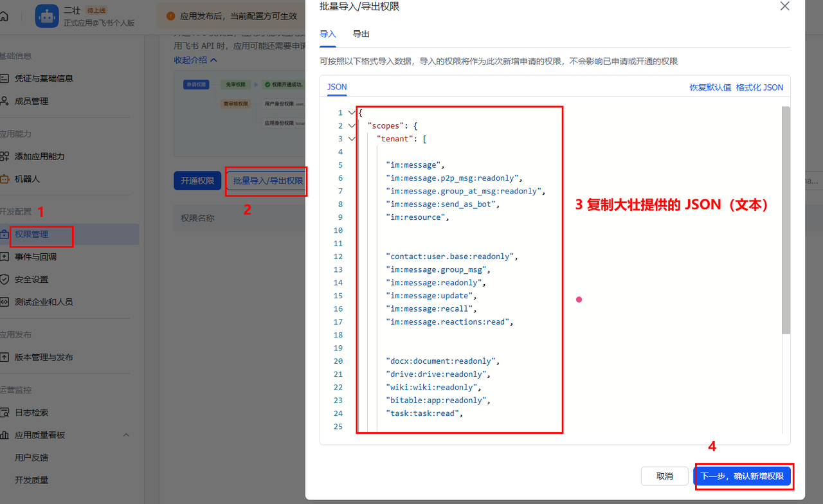The width and height of the screenshot is (823, 504).
Task: Open 事件与回调 events settings
Action: point(40,257)
